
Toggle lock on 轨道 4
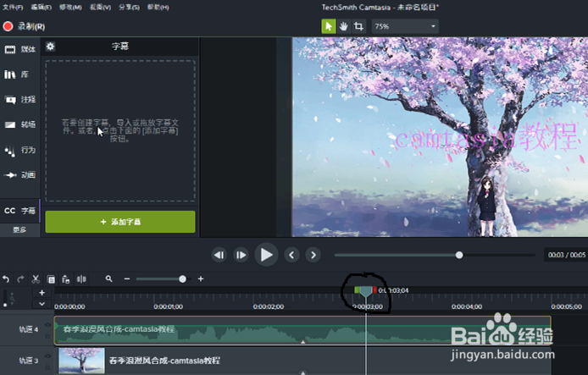pos(47,336)
